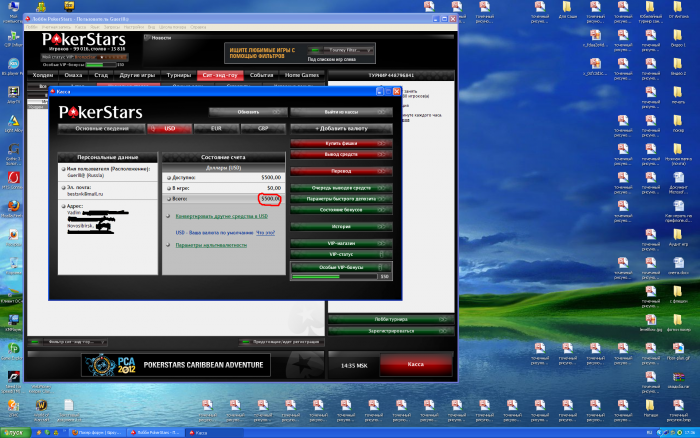Open the KMPlayer desktop icon

tap(13, 323)
